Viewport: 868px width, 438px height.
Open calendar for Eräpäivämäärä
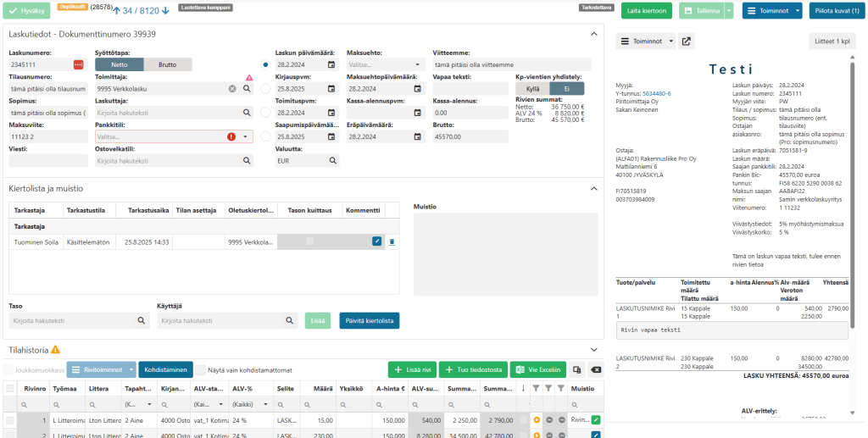pyautogui.click(x=417, y=136)
